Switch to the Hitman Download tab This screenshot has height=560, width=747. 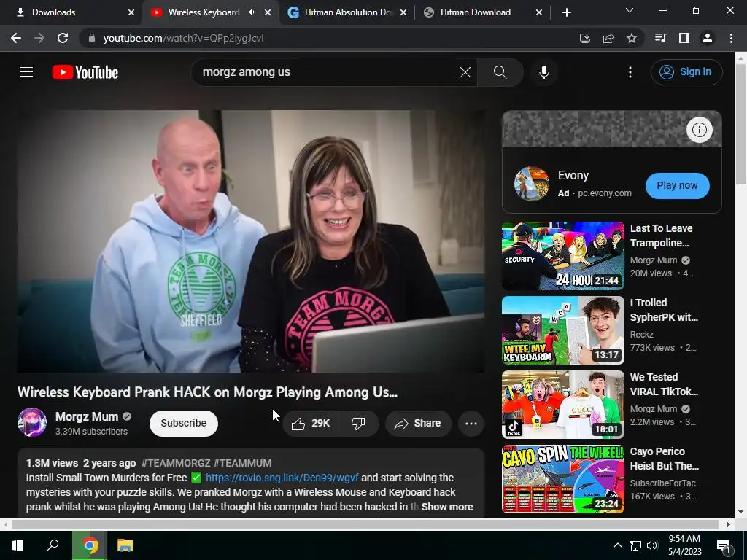(x=483, y=12)
